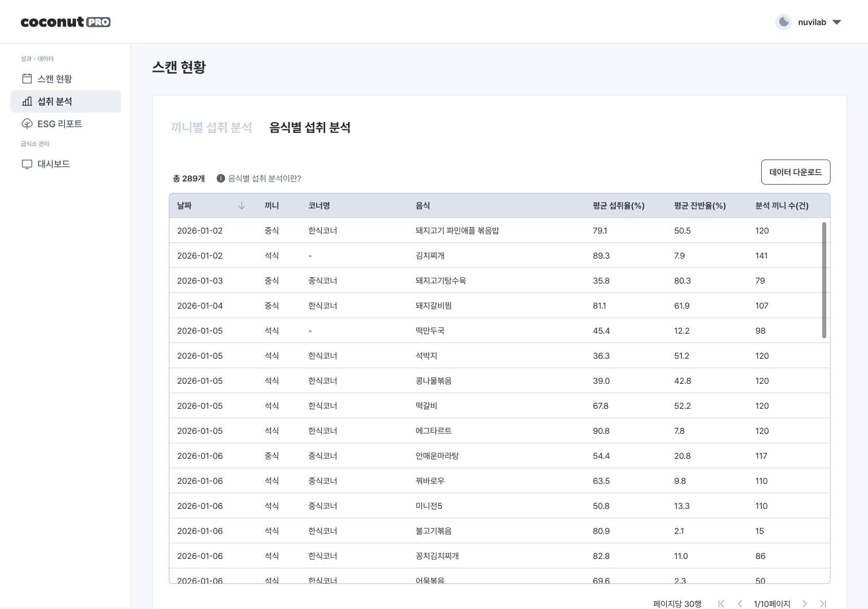Click the 1/10페이지 page indicator
The width and height of the screenshot is (868, 609).
(x=772, y=604)
